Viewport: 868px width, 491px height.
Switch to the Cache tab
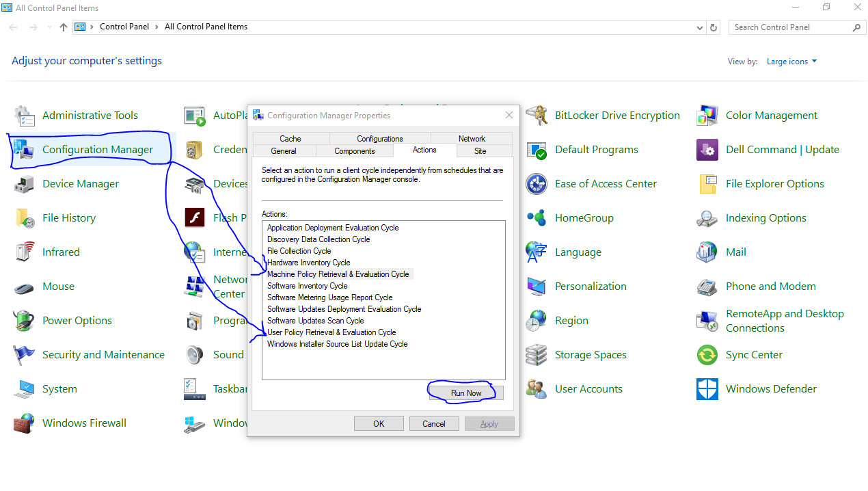[290, 139]
